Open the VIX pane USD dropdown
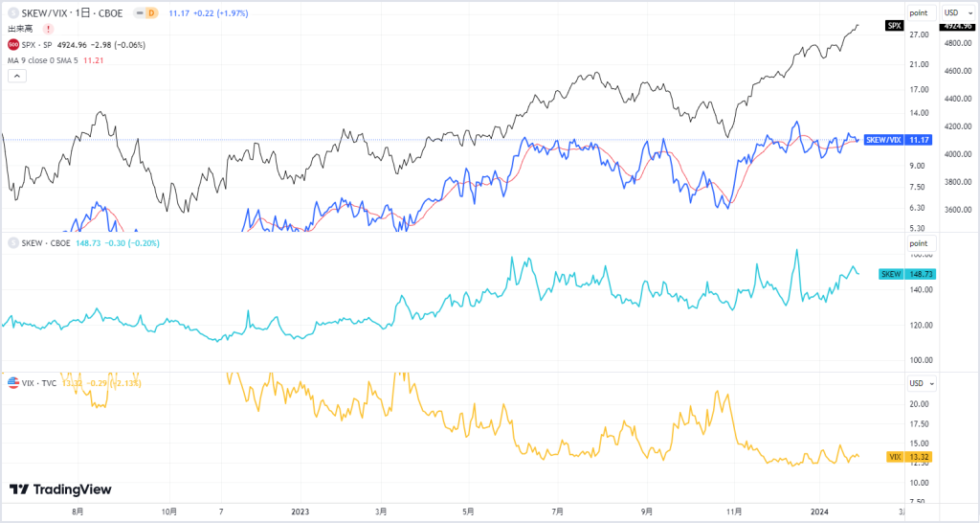 (x=923, y=383)
